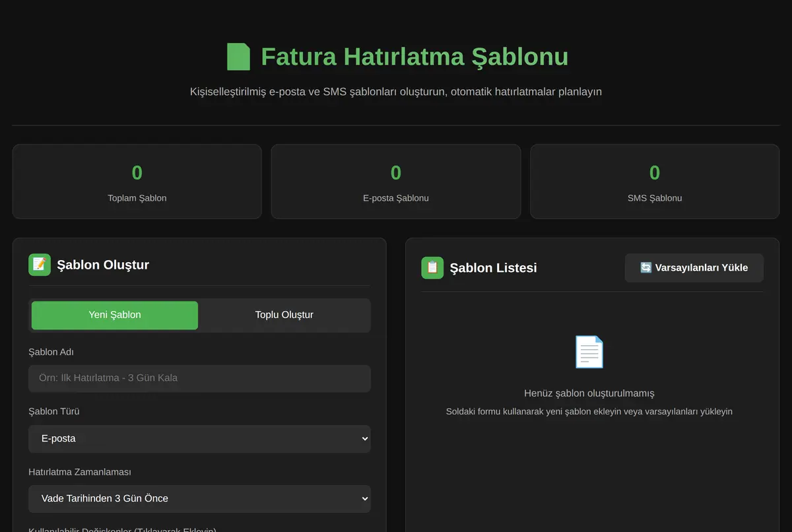This screenshot has width=792, height=532.
Task: Click the Şablon Türü field label
Action: click(x=54, y=411)
